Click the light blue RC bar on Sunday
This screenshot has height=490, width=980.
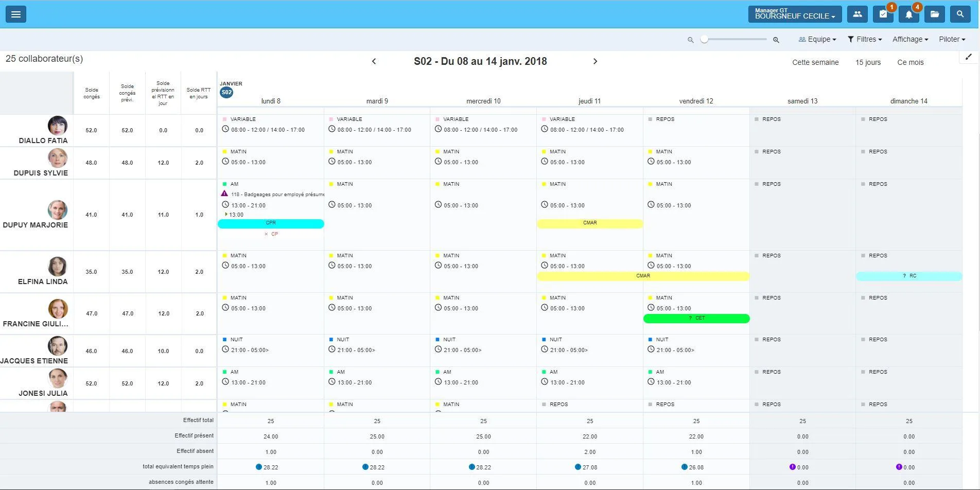click(909, 276)
